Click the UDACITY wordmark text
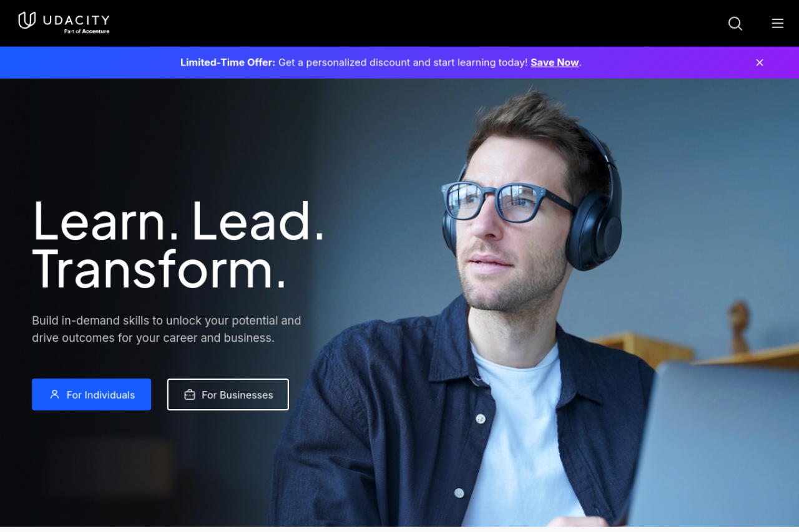 76,20
